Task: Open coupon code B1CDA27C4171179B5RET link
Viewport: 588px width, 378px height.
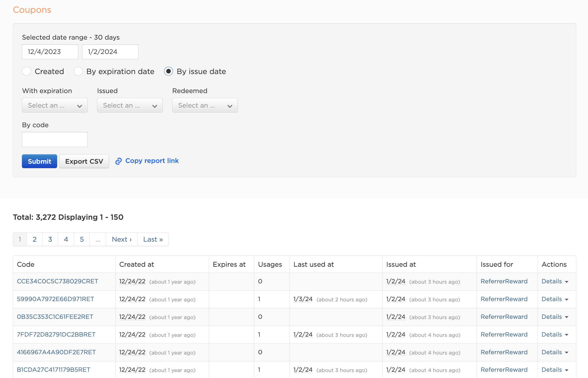Action: click(53, 370)
